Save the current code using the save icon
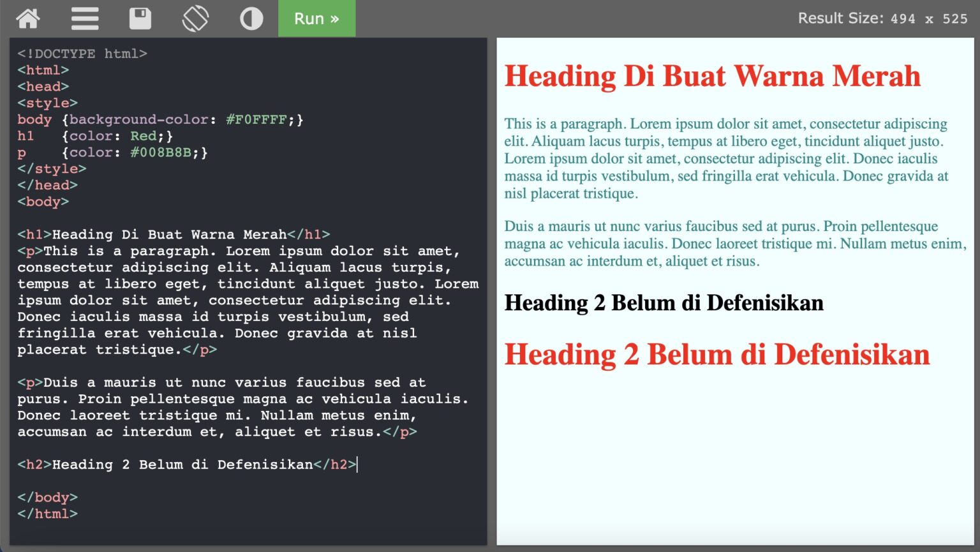Viewport: 980px width, 552px height. pyautogui.click(x=140, y=19)
